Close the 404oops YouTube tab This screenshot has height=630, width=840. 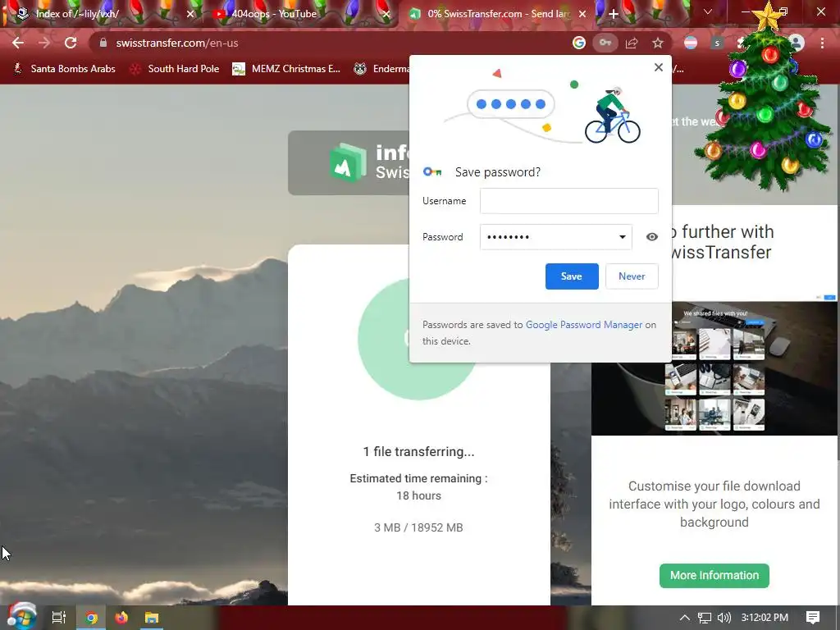pyautogui.click(x=386, y=14)
